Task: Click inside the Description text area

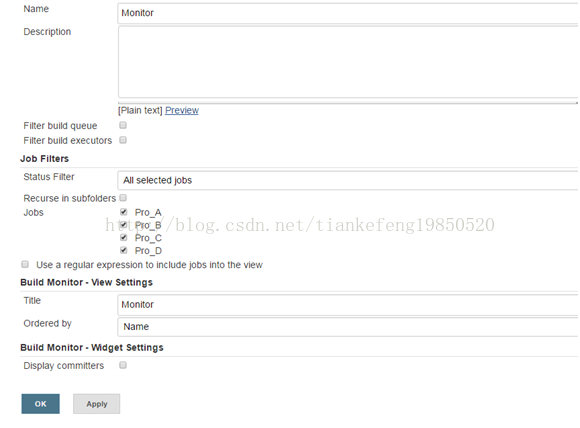Action: coord(348,62)
